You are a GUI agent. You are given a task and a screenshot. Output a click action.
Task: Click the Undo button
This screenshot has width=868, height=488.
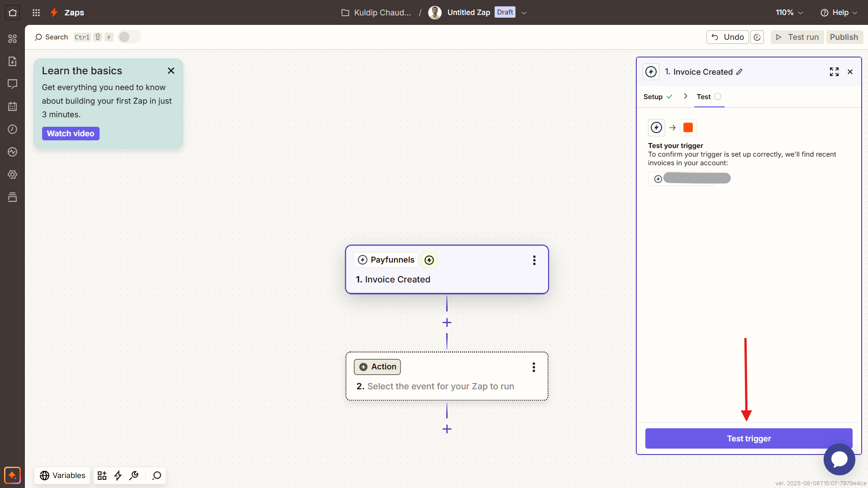point(727,37)
